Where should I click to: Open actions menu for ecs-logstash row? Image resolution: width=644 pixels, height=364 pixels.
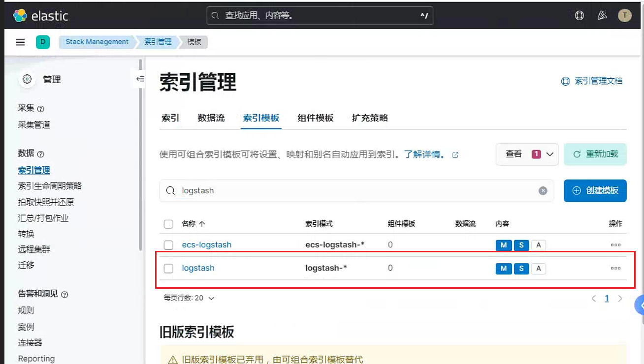click(x=615, y=245)
